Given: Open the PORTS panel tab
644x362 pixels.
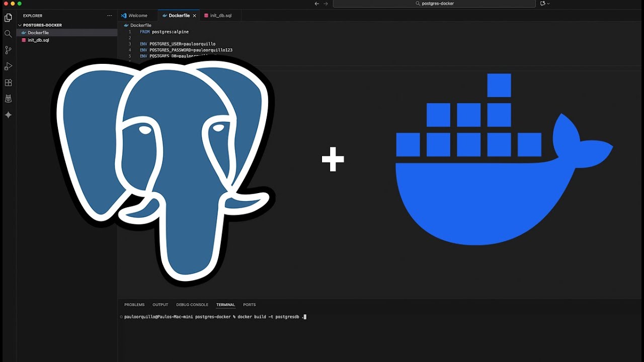Looking at the screenshot, I should tap(249, 305).
